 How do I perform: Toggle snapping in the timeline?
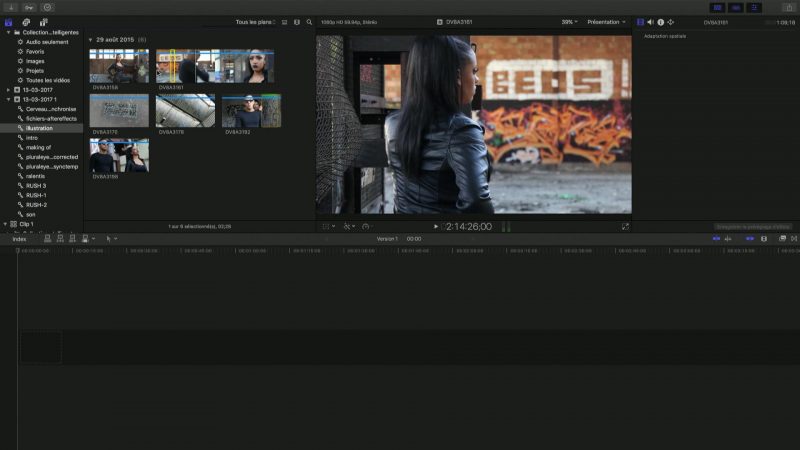pos(749,238)
